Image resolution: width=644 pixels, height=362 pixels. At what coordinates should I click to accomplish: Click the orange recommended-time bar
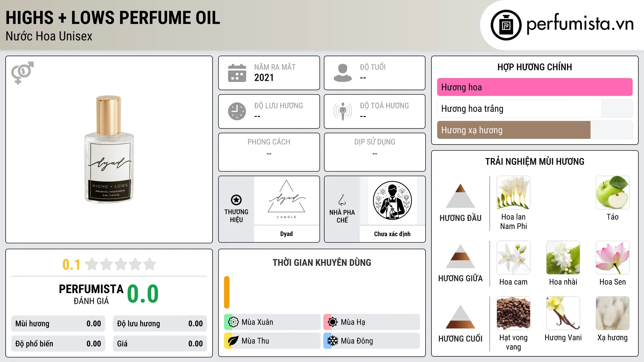227,292
